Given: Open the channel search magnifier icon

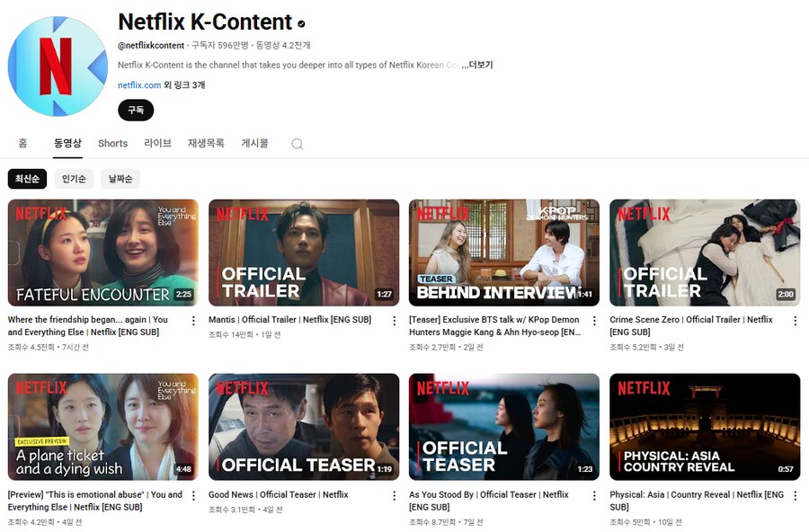Looking at the screenshot, I should coord(298,144).
